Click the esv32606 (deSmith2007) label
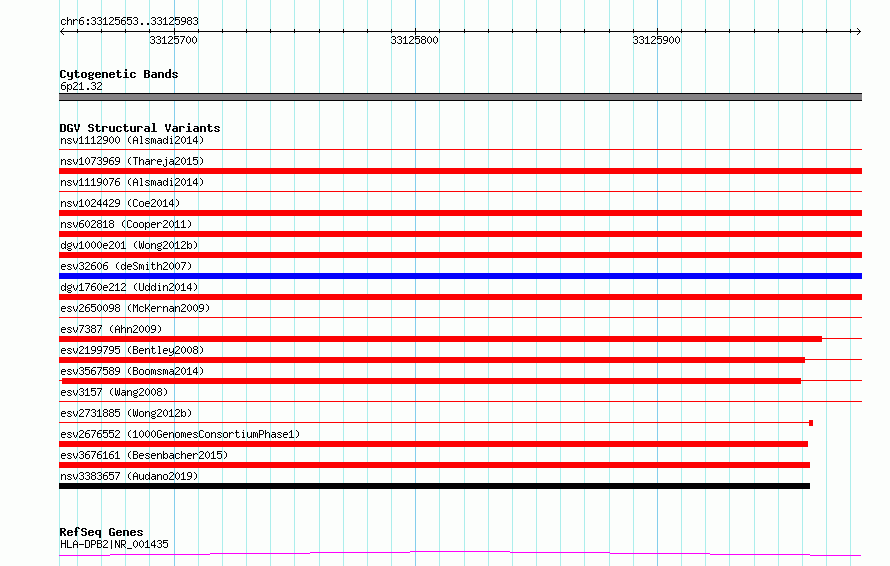890x566 pixels. pos(126,266)
